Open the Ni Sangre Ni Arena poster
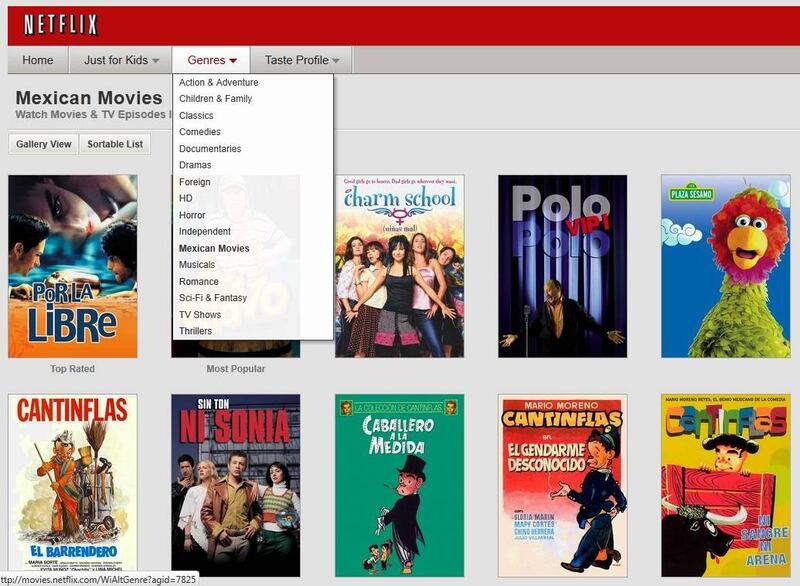800x586 pixels. (x=726, y=485)
